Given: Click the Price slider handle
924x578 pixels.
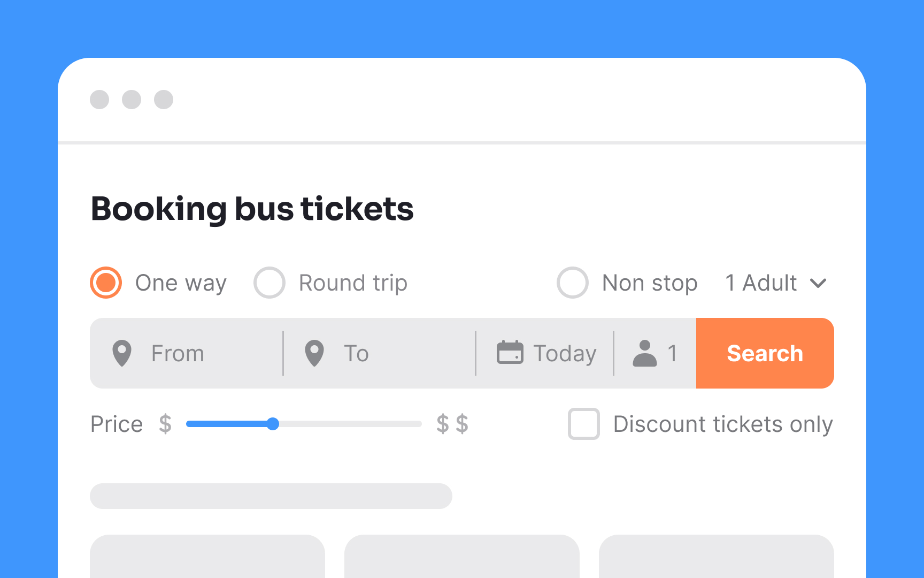Looking at the screenshot, I should [273, 424].
